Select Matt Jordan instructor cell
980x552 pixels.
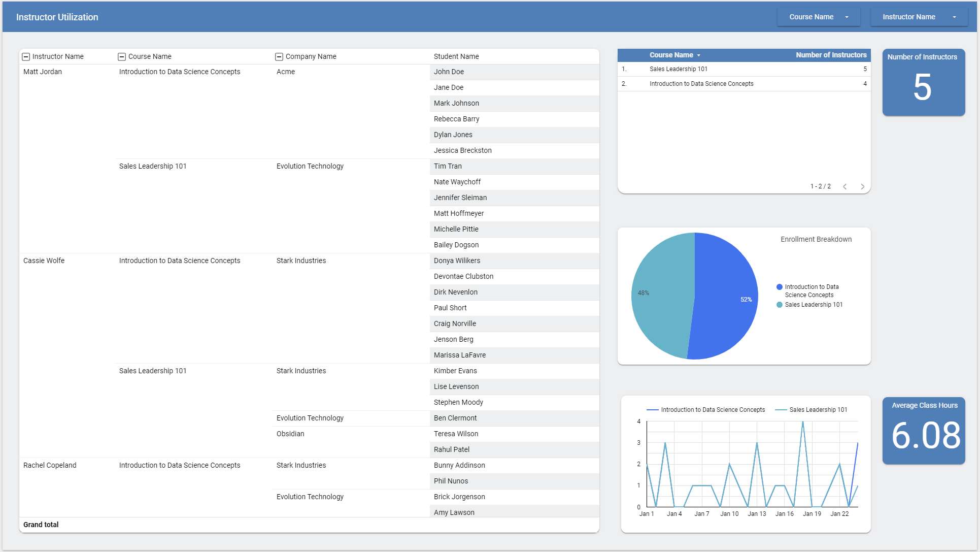tap(43, 72)
